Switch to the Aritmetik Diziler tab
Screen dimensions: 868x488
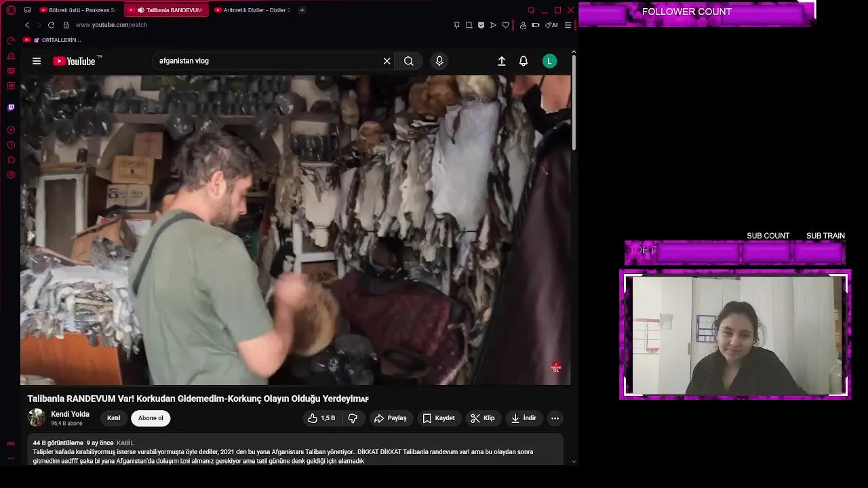coord(252,10)
